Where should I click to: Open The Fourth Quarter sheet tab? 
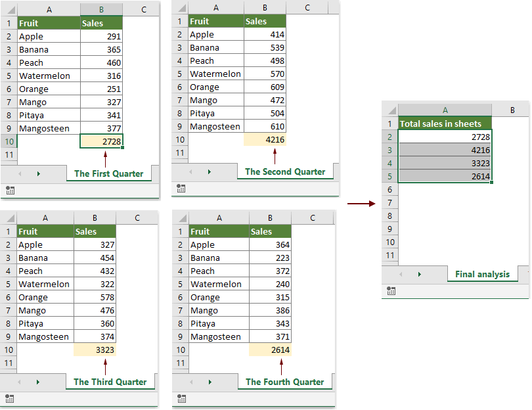pos(284,382)
